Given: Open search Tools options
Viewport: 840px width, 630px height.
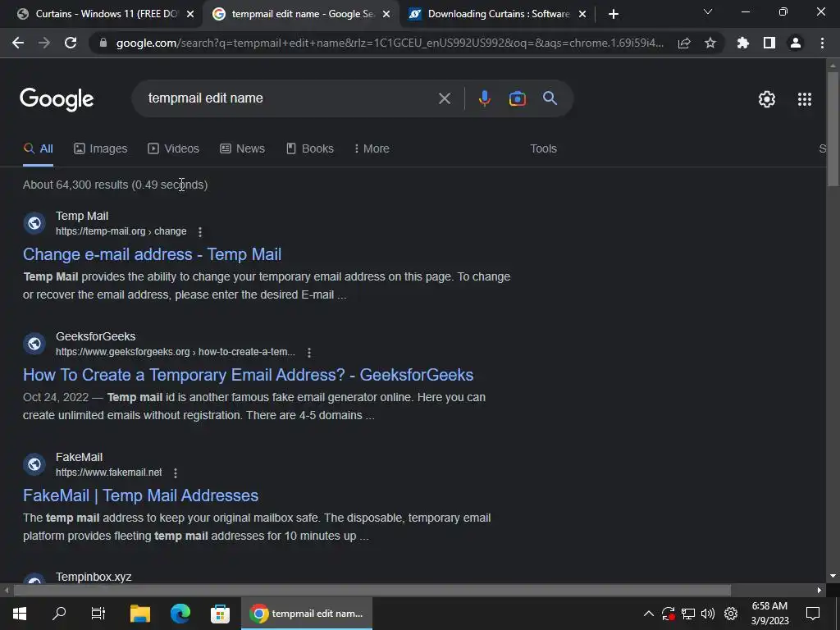Looking at the screenshot, I should point(543,149).
